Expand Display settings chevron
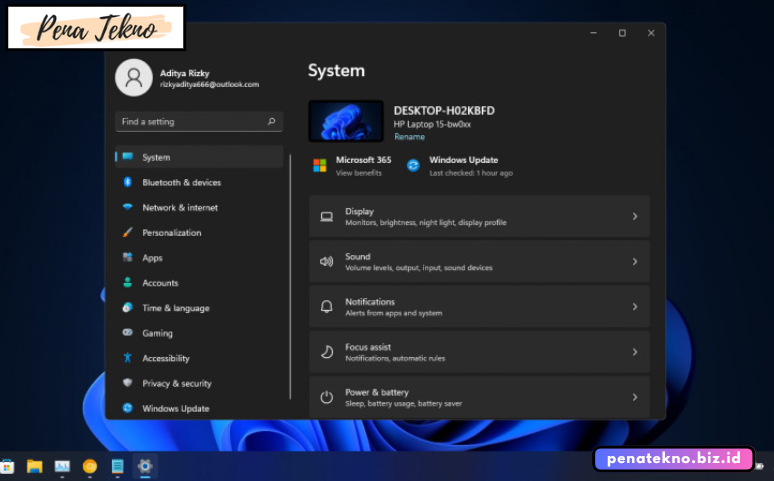 click(635, 216)
